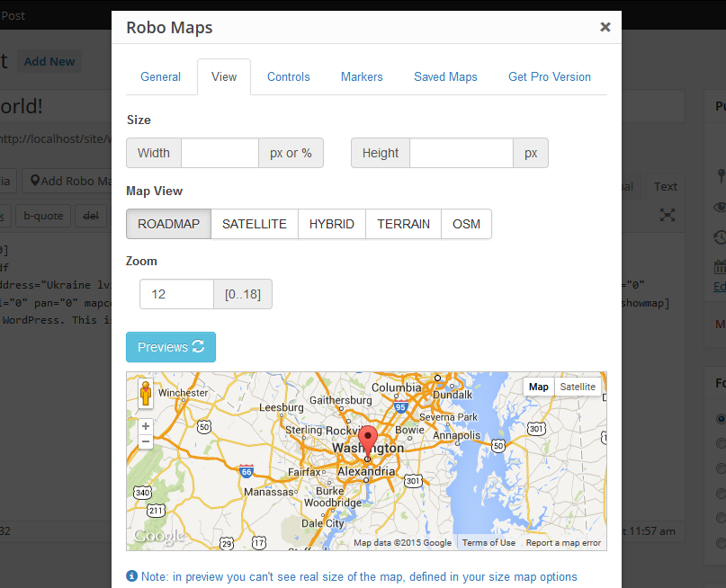Select ROADMAP map view
Image resolution: width=726 pixels, height=588 pixels.
pyautogui.click(x=168, y=224)
